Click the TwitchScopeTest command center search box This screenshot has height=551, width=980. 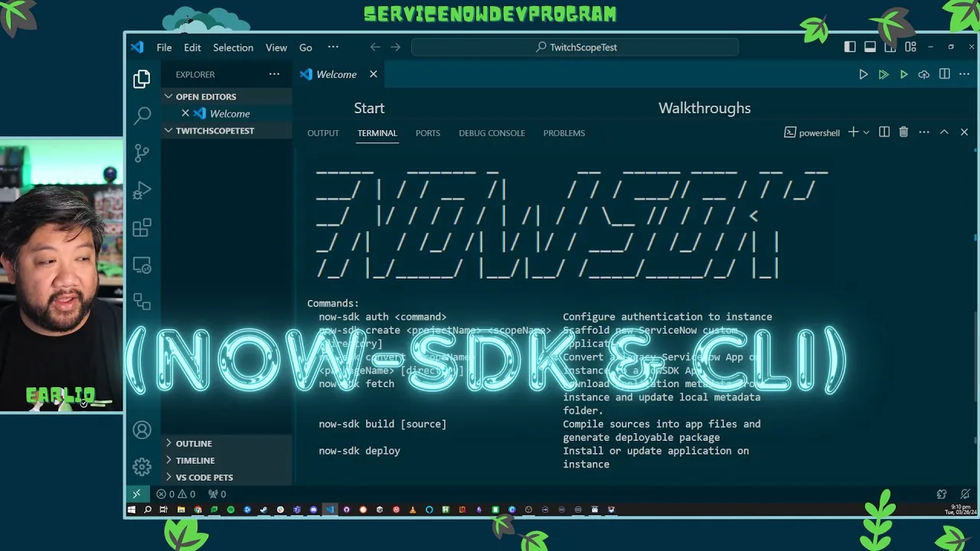click(x=573, y=47)
